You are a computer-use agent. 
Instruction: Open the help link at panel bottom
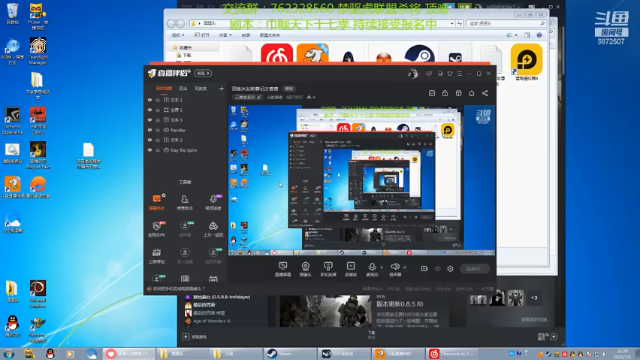pos(176,289)
